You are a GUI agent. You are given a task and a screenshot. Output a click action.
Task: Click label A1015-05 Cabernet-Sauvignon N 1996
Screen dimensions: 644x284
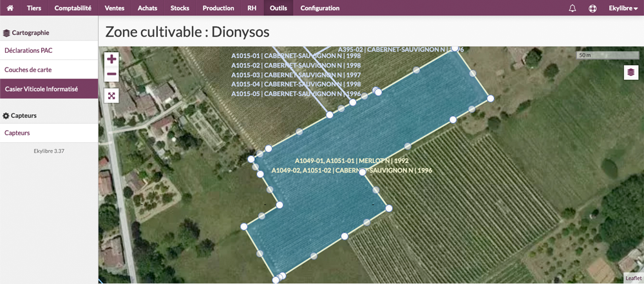[296, 94]
